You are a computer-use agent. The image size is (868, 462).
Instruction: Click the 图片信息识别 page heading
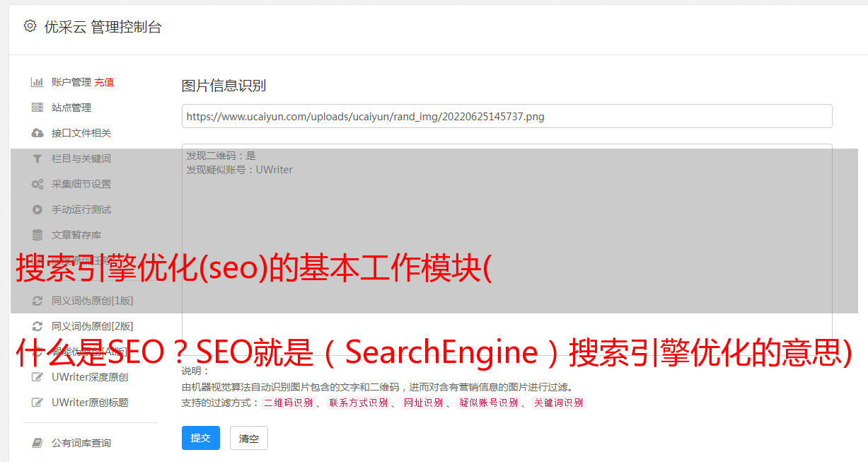224,86
